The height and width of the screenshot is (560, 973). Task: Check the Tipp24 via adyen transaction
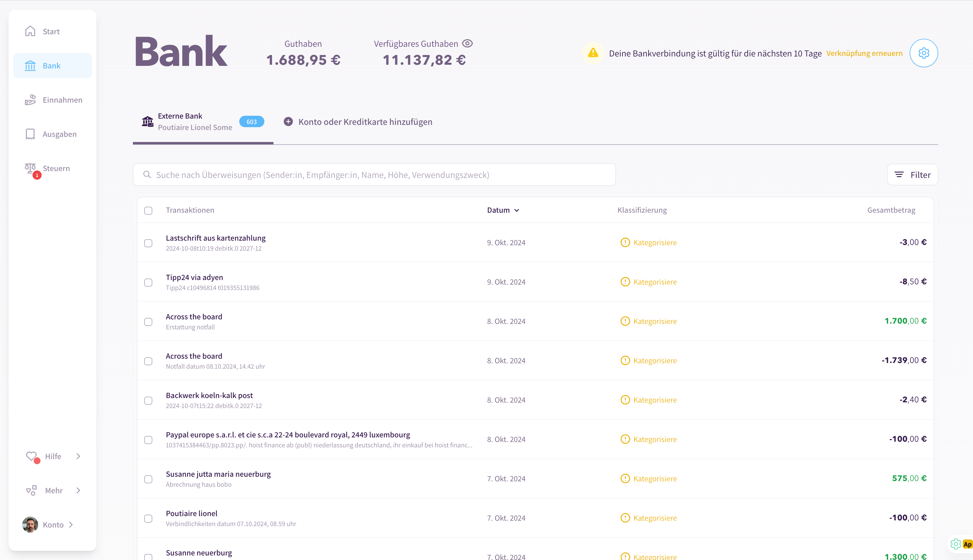(149, 282)
